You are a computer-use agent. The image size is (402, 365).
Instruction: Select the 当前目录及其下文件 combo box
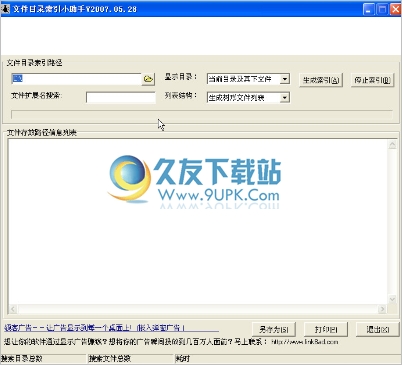click(248, 79)
